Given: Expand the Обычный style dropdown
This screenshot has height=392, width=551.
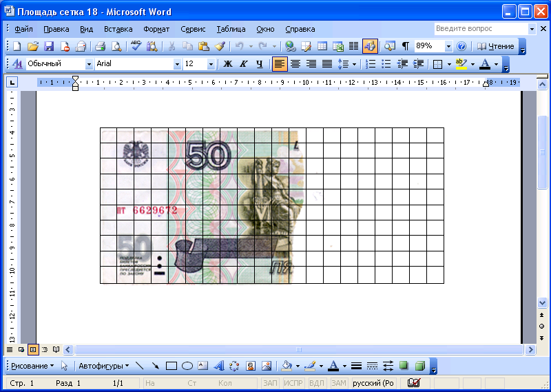Looking at the screenshot, I should click(89, 64).
